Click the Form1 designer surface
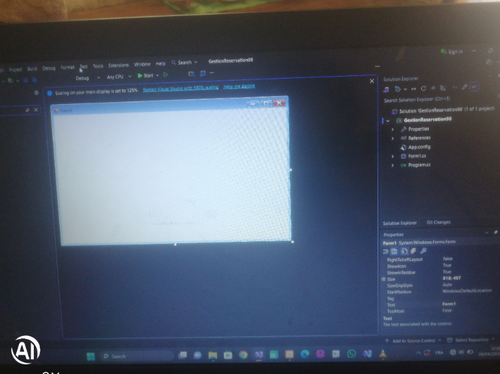Viewport: 500px width, 374px height. 173,175
